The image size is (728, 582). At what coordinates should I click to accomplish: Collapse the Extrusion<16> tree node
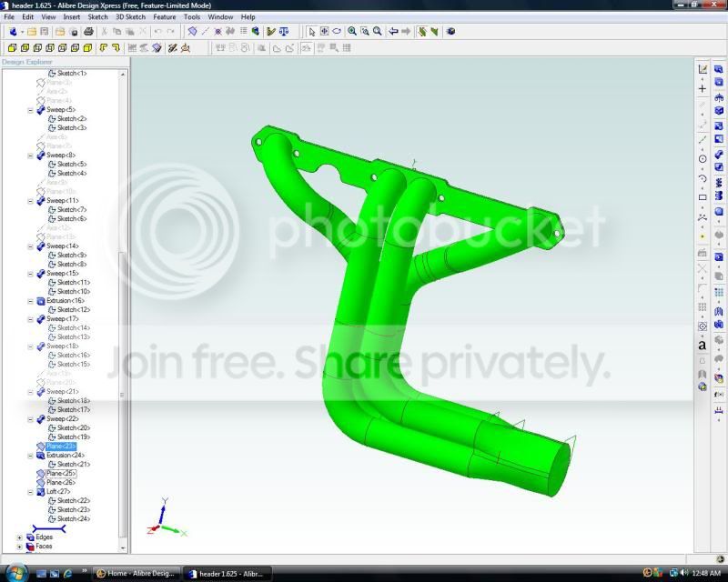30,301
